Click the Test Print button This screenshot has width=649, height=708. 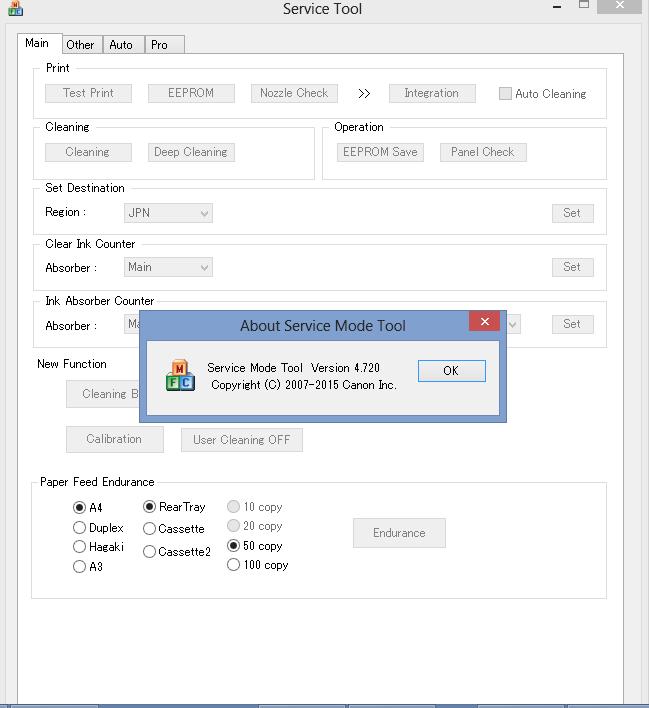pos(89,93)
